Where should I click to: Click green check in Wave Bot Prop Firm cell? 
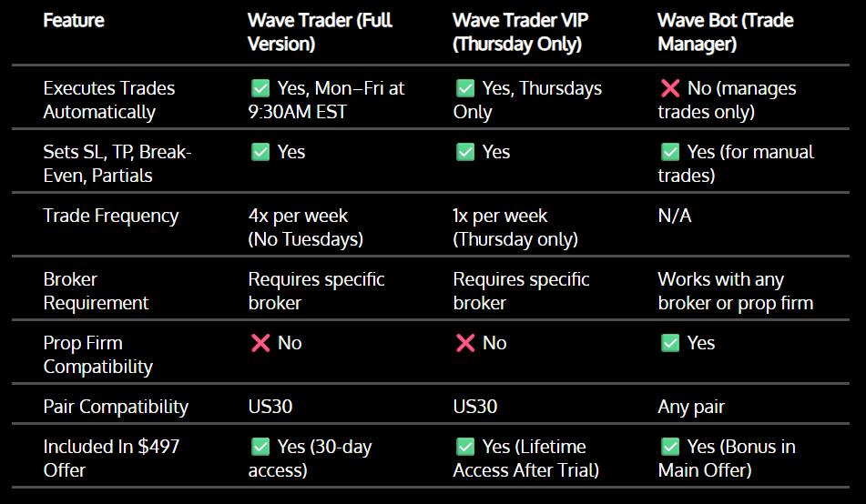(x=670, y=343)
